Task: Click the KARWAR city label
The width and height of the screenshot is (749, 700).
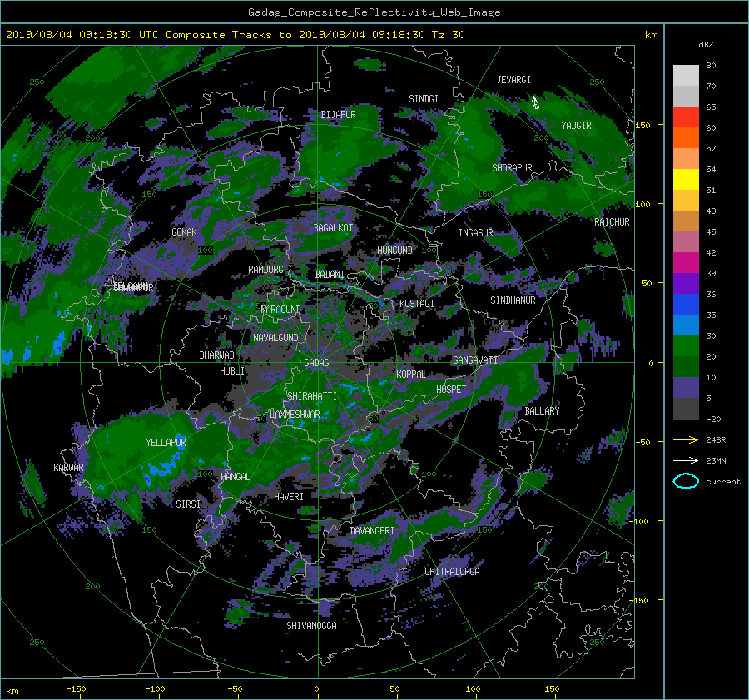Action: click(x=68, y=467)
